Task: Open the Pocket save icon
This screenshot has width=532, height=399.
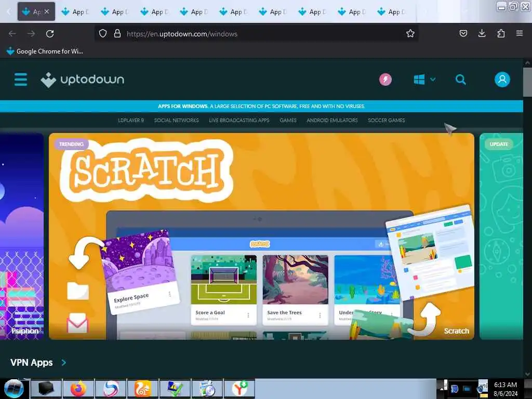Action: pos(463,33)
